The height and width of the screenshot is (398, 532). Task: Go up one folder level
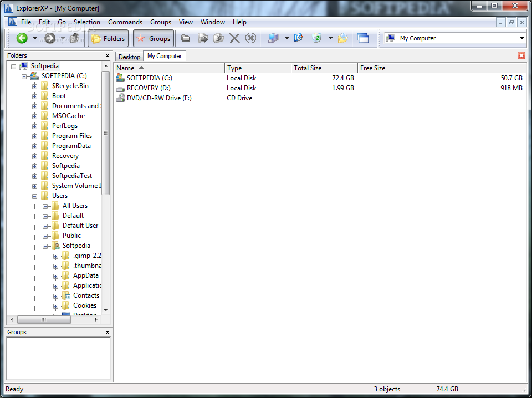[x=75, y=38]
